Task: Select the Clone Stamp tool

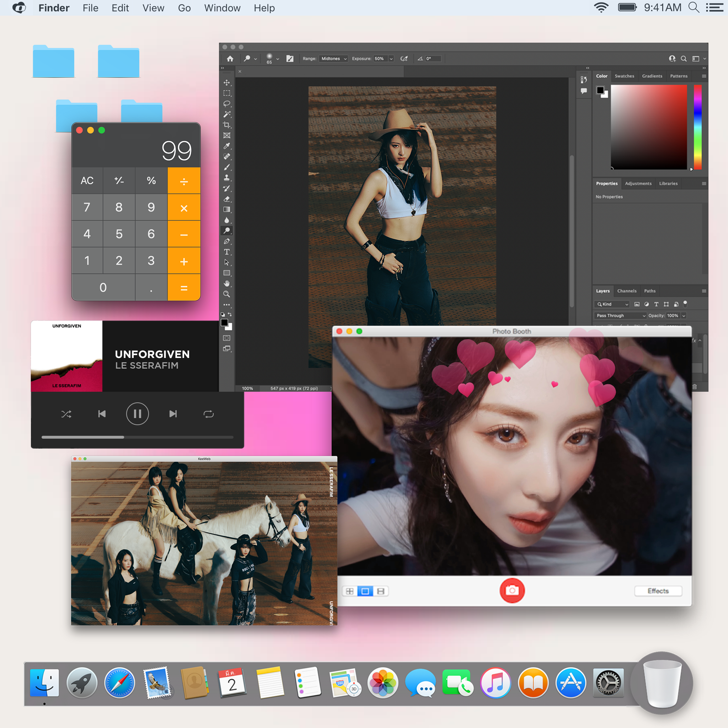Action: coord(226,177)
